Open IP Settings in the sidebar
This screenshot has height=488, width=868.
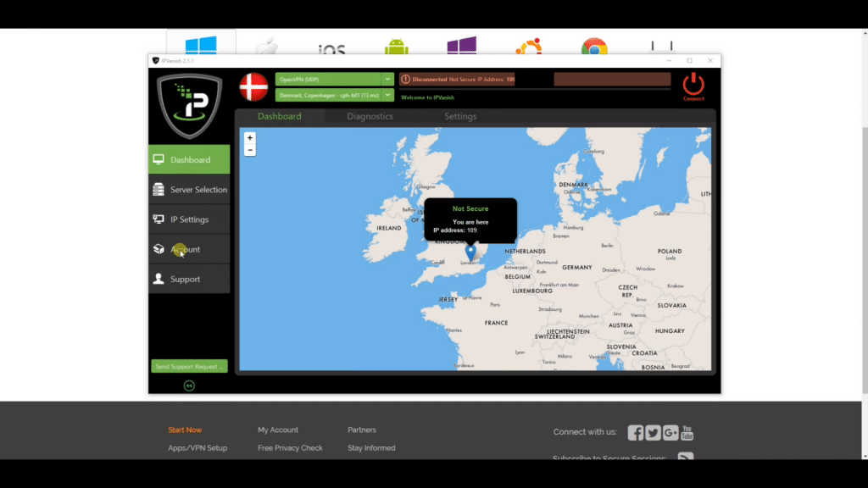(x=189, y=219)
